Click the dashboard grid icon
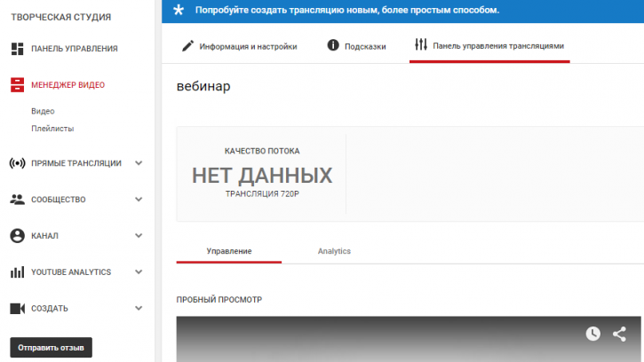644x362 pixels. tap(17, 49)
